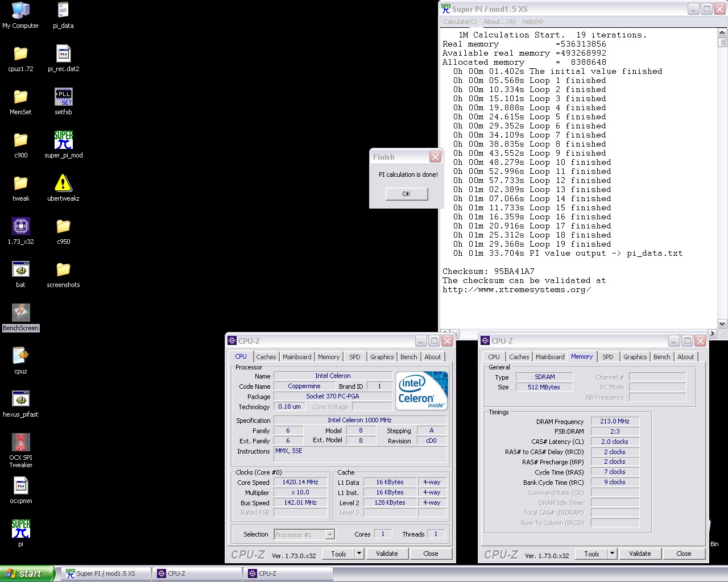Switch to Graphics tab in left CPU-Z

click(382, 357)
